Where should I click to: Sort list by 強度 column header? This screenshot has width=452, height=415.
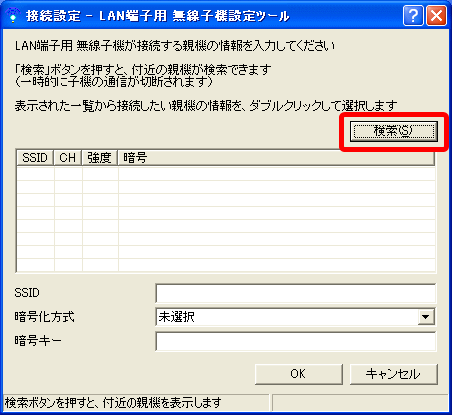point(99,158)
